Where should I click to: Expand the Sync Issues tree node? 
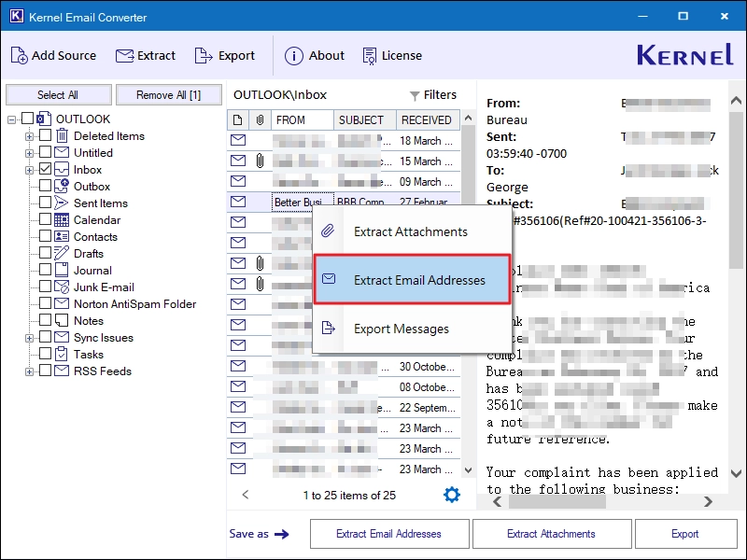[x=29, y=338]
